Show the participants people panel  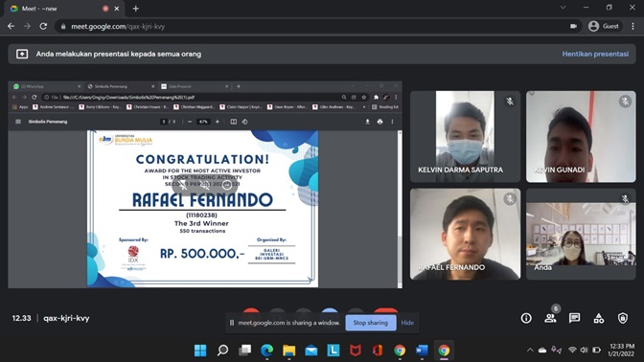coord(550,318)
